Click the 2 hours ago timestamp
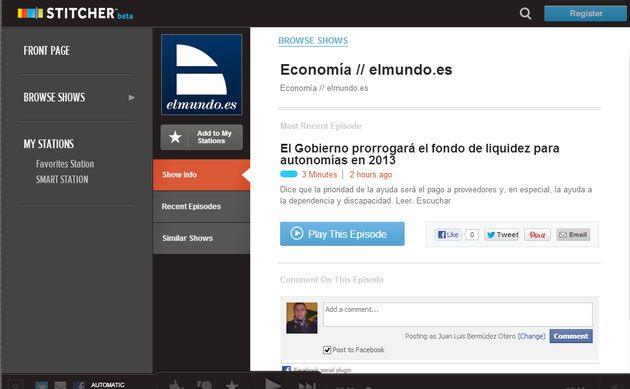This screenshot has width=630, height=389. [x=370, y=174]
